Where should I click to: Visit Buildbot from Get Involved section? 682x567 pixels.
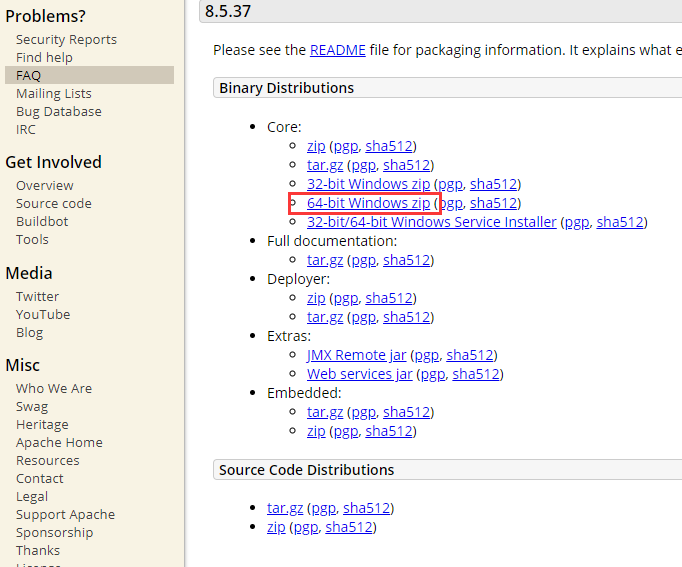[x=42, y=221]
